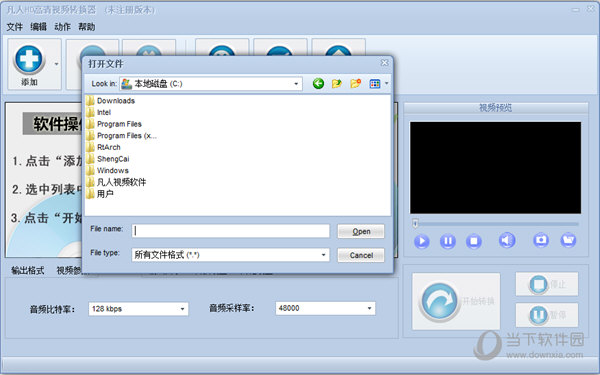The height and width of the screenshot is (375, 600).
Task: Click the 暂停 pause conversion button
Action: (x=547, y=315)
